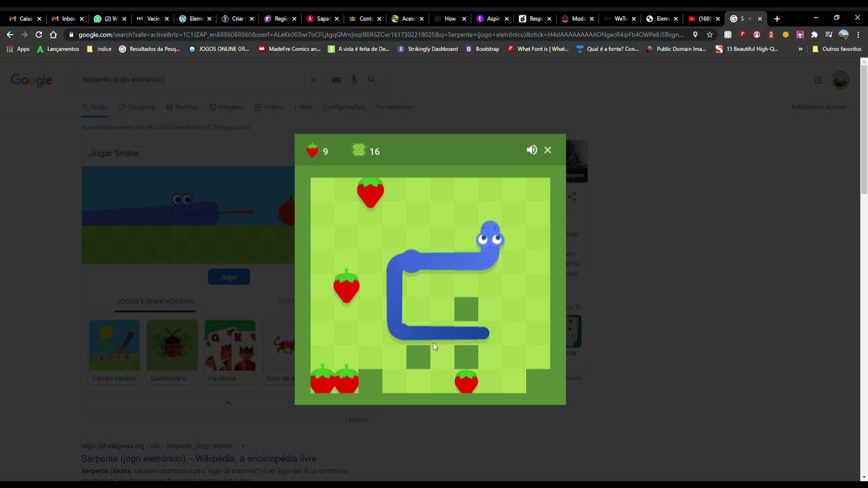Mute the Snake game sound
This screenshot has height=488, width=868.
pos(532,150)
